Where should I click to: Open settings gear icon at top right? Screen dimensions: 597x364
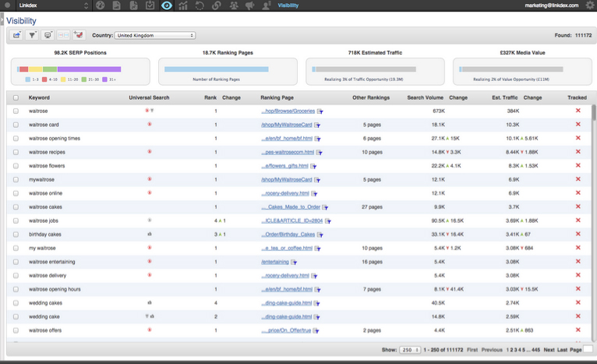590,5
